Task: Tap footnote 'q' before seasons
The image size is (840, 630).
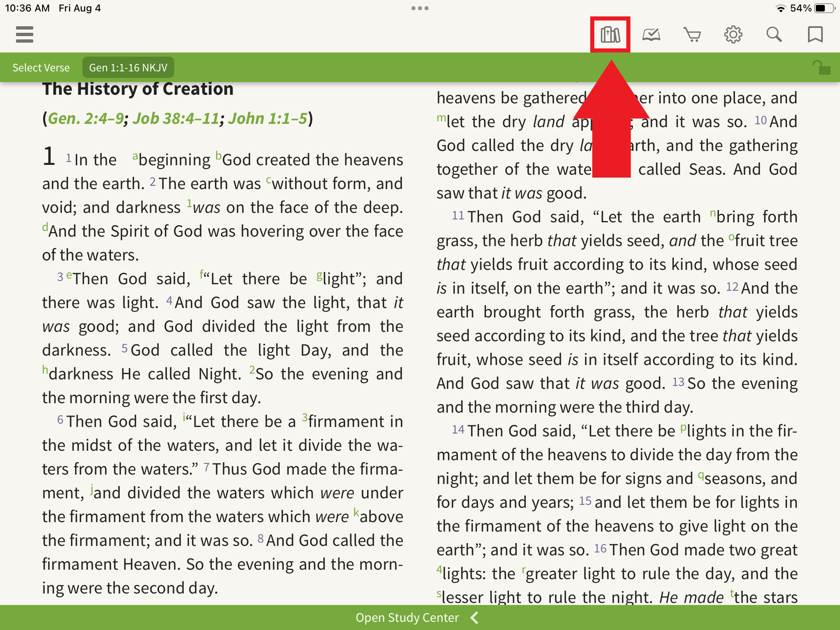Action: point(701,476)
